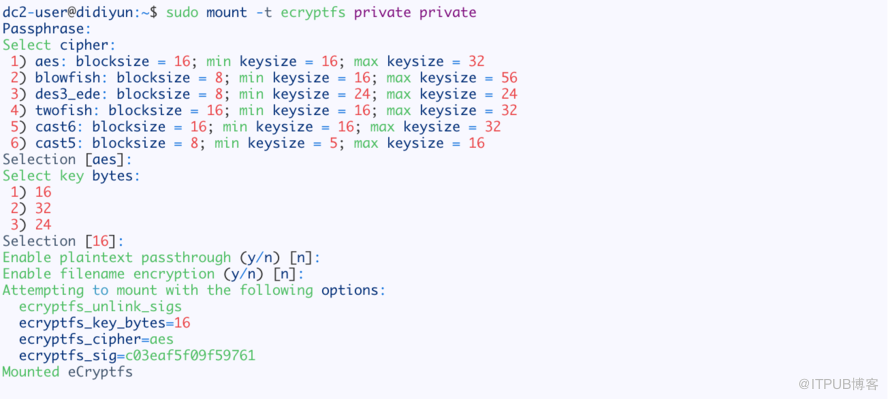Click the Enable plaintext passthrough prompt
The image size is (888, 399).
161,258
